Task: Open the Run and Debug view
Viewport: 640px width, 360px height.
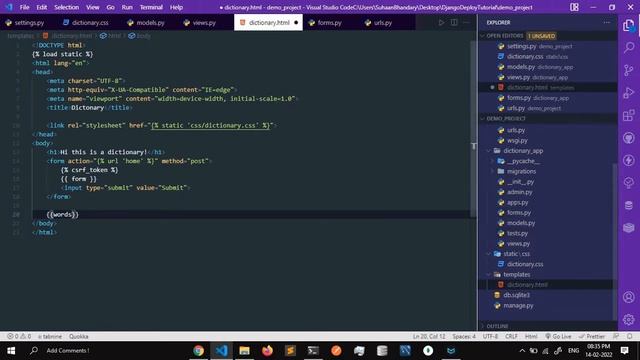Action: coord(629,93)
